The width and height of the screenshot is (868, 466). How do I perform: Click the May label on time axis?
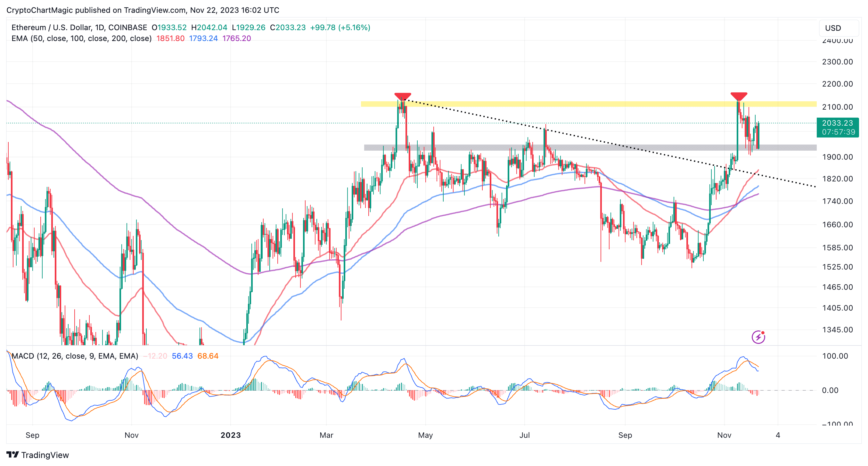coord(426,435)
